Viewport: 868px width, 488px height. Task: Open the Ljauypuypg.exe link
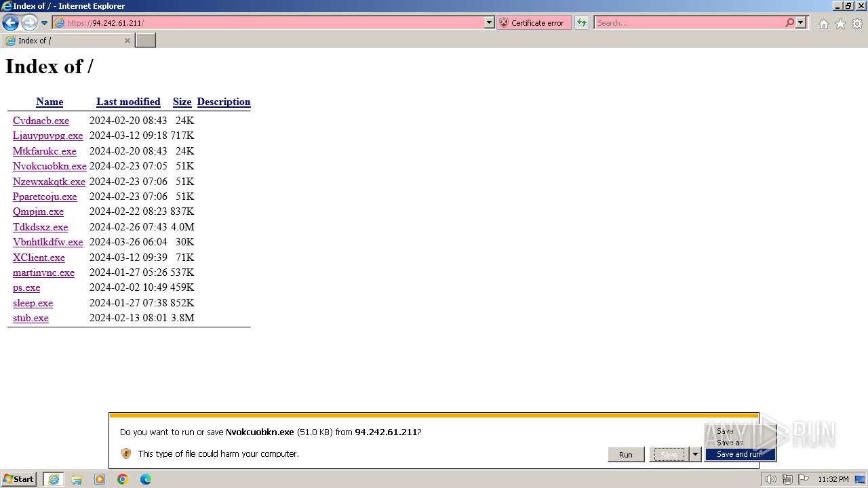[x=47, y=136]
